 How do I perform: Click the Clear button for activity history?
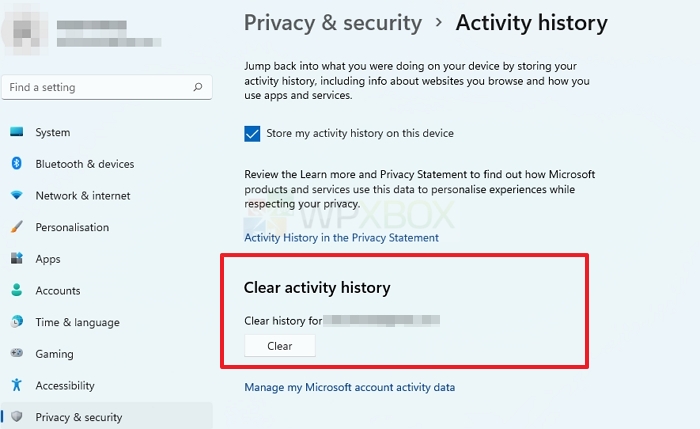pos(279,346)
